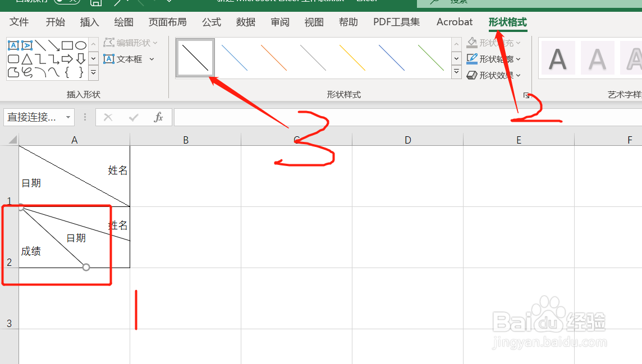The height and width of the screenshot is (364, 642).
Task: Select the Rounded Rectangle shape
Action: [x=13, y=59]
